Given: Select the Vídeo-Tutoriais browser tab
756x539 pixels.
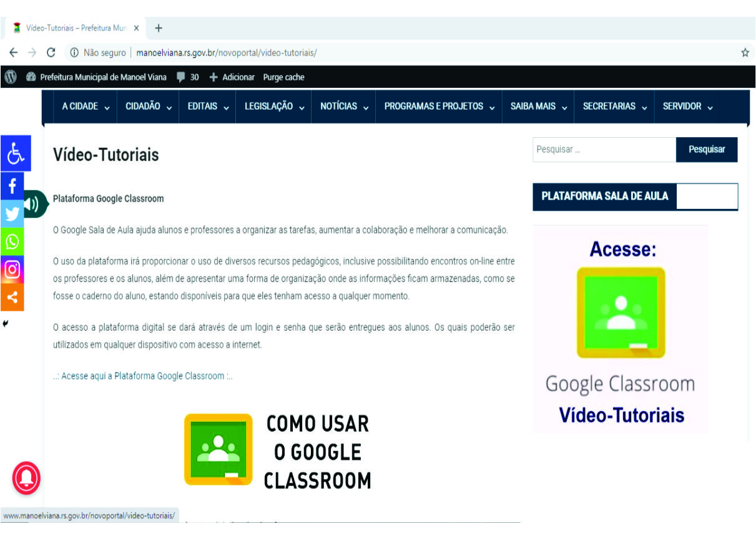Looking at the screenshot, I should pos(75,28).
